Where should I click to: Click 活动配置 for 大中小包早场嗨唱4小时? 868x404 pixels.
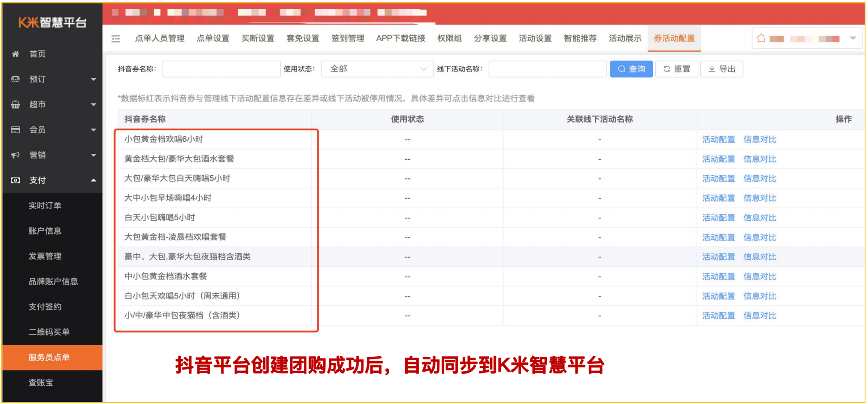(719, 198)
